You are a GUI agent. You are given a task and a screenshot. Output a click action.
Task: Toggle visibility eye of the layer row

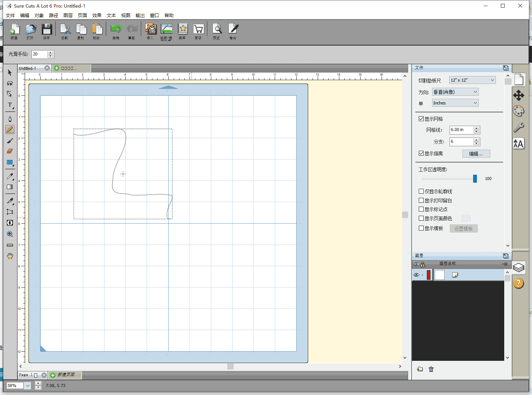tap(416, 275)
